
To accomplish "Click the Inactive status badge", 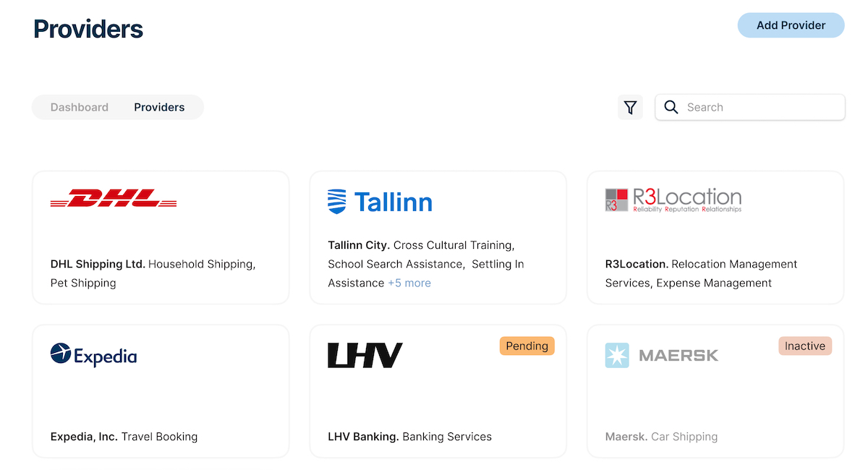I will (805, 346).
